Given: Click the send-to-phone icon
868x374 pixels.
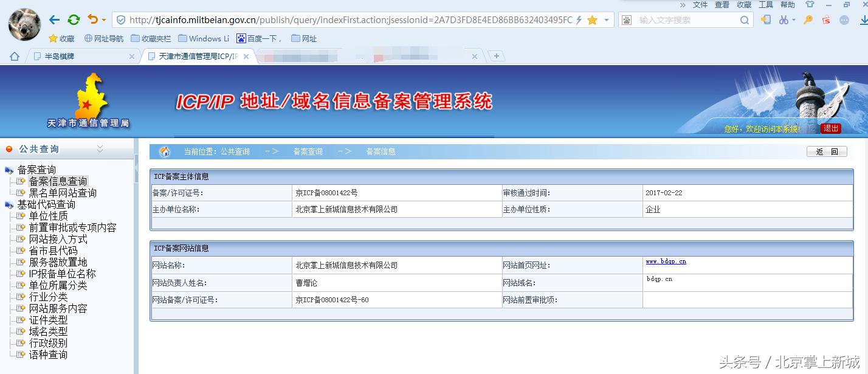Looking at the screenshot, I should tap(766, 19).
